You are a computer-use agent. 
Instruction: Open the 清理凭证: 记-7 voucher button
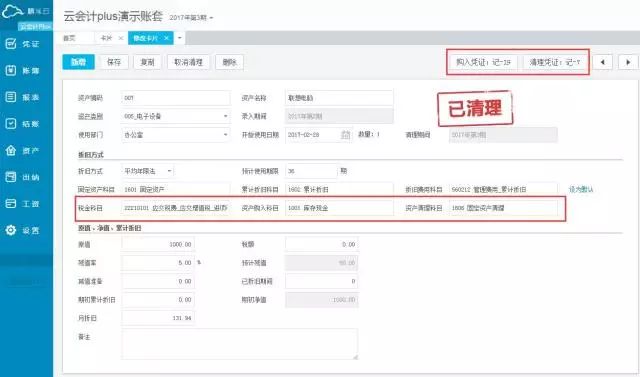coord(555,62)
